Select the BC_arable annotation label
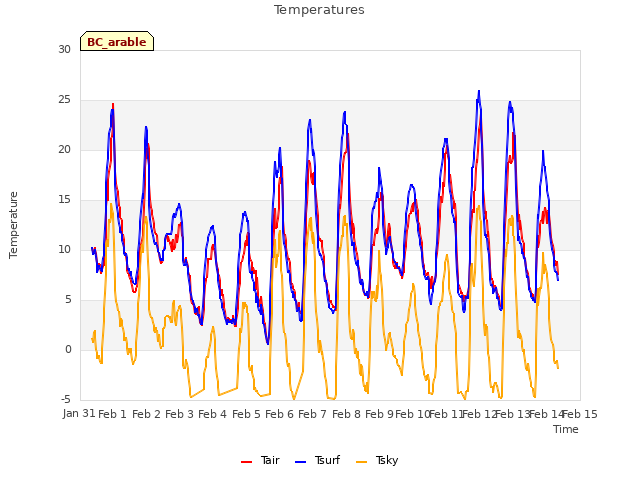Screen dimensions: 640x480 [x=117, y=41]
